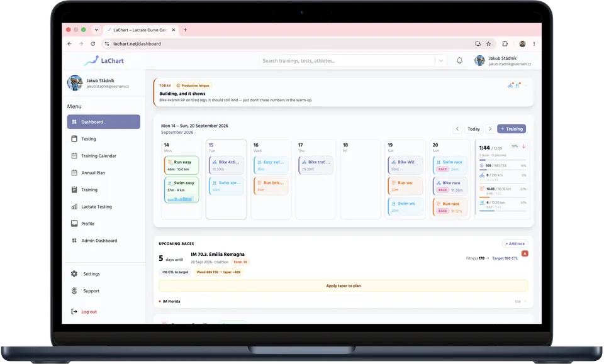604x364 pixels.
Task: Click the browser back arrow
Action: [x=69, y=44]
